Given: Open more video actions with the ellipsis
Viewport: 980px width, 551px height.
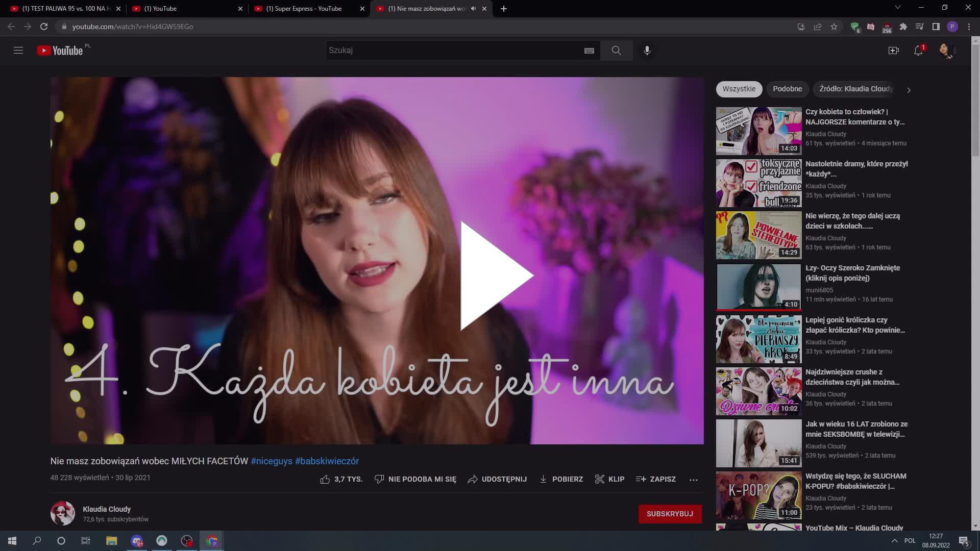Looking at the screenshot, I should click(x=693, y=480).
